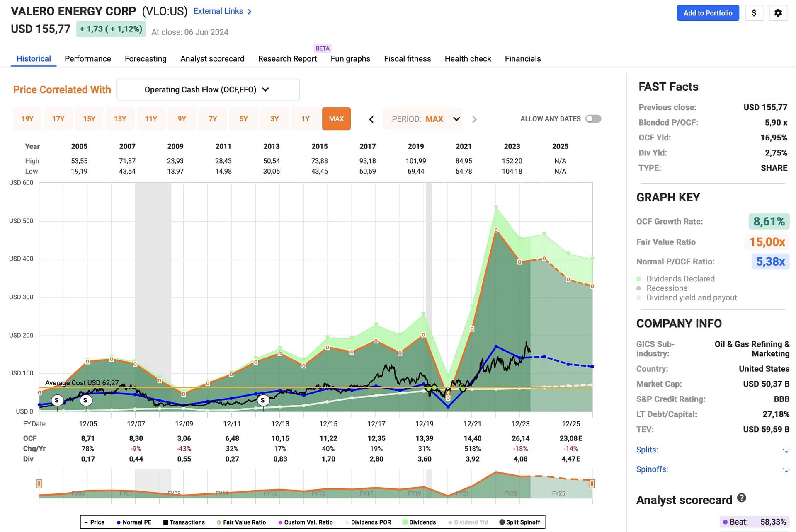Click the +1,73 (+1,12%) price change badge

[x=111, y=29]
